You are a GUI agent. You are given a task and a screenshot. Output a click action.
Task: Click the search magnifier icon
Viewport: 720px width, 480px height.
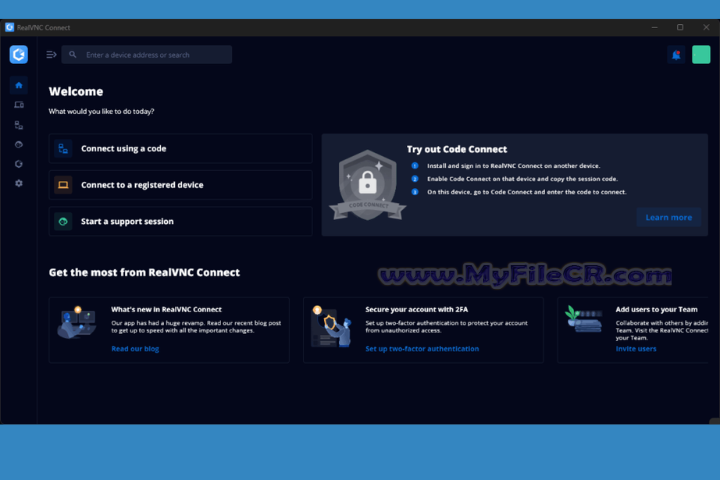click(x=73, y=55)
